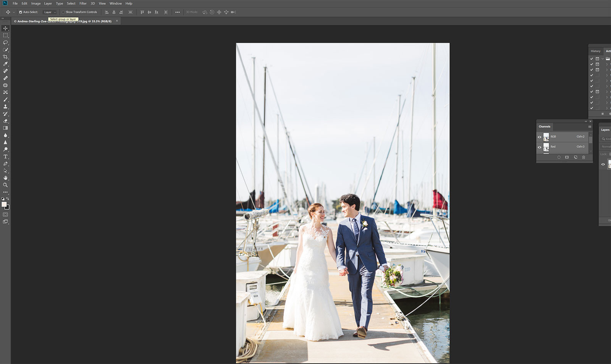Screen dimensions: 611x364
Task: Toggle the Auto-Select checkbox
Action: [x=21, y=12]
